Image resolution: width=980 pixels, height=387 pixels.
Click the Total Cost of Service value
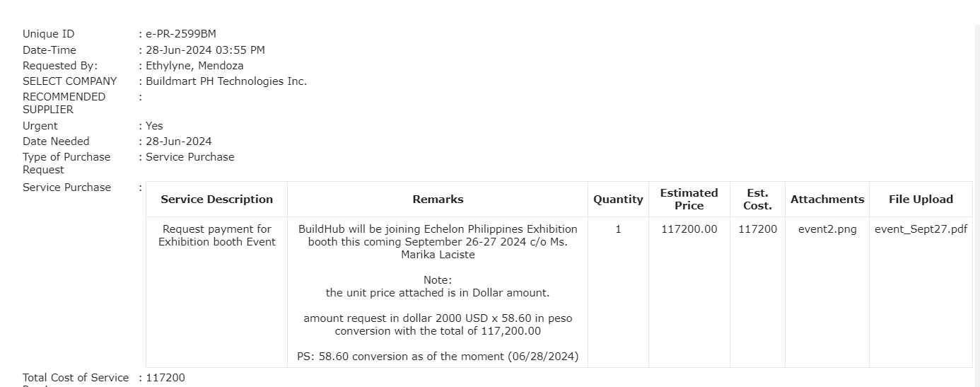(x=165, y=378)
